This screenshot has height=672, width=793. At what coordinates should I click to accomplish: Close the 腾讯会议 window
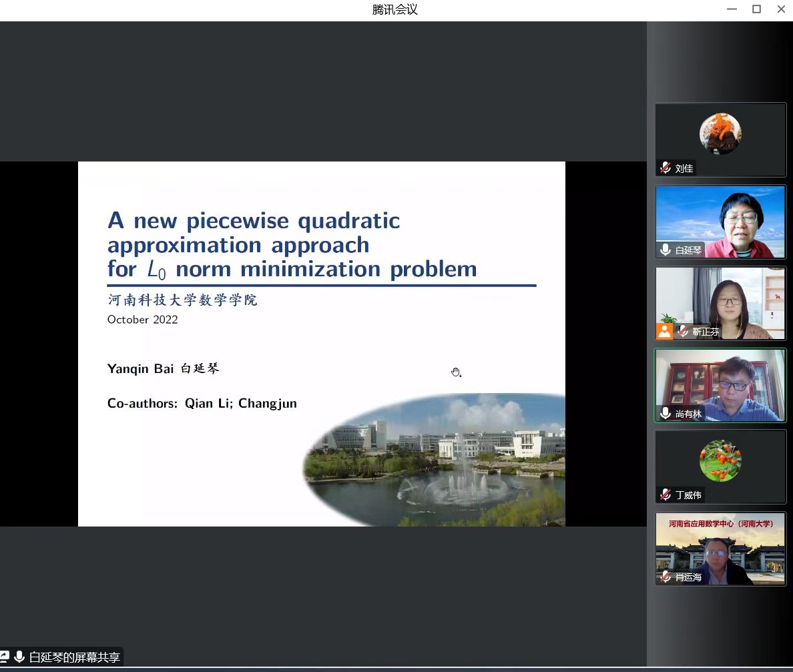(x=781, y=9)
